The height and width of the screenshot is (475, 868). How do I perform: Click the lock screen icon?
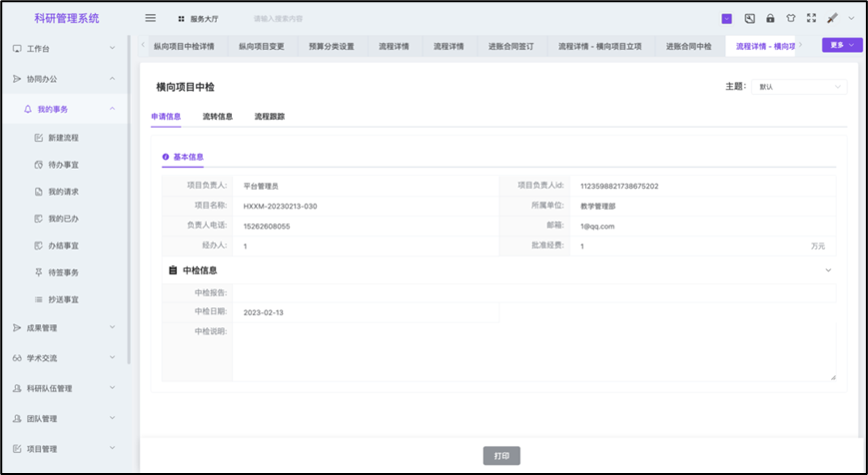tap(770, 18)
